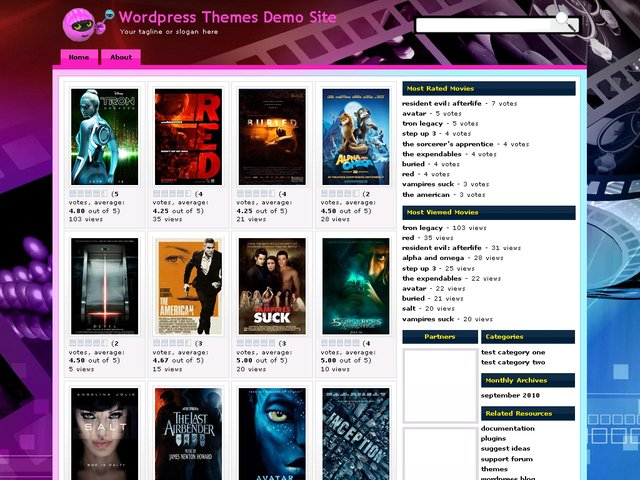640x480 pixels.
Task: Select 'test category one' link
Action: click(x=513, y=352)
